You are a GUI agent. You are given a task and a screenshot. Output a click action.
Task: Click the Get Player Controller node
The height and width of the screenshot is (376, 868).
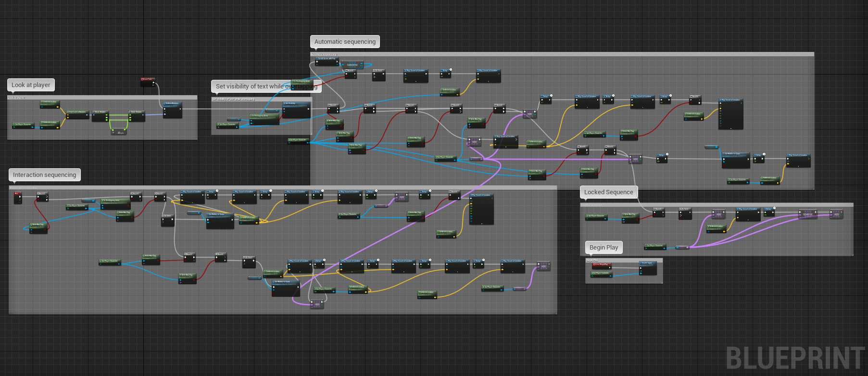coord(601,274)
